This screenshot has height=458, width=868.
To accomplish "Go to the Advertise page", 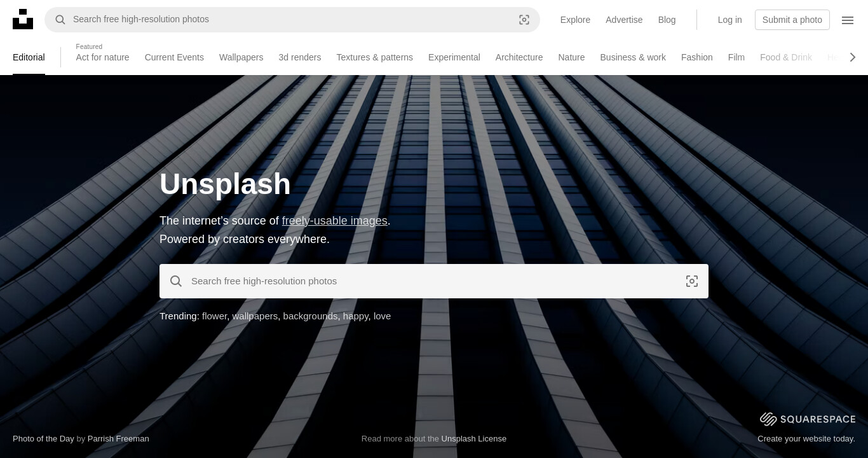I will 624,20.
